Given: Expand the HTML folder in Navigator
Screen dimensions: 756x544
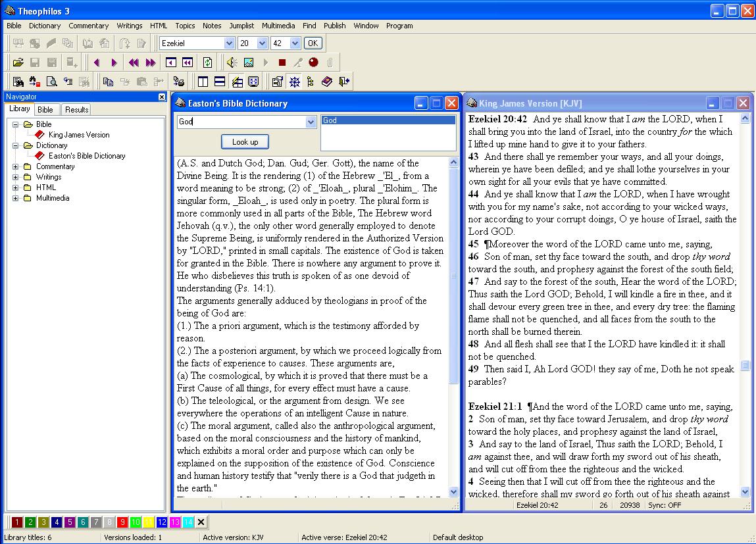Looking at the screenshot, I should [15, 188].
